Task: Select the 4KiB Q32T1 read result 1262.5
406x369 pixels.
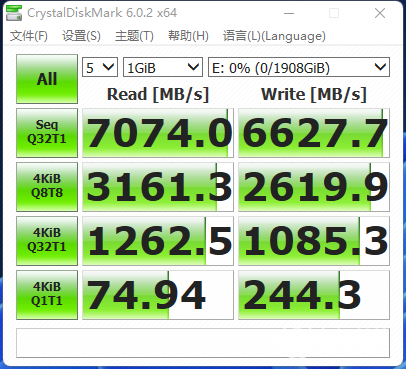Action: pos(158,241)
